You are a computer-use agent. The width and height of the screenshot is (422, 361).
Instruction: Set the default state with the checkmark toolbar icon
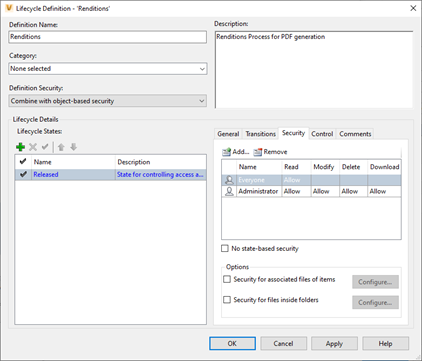(x=45, y=147)
